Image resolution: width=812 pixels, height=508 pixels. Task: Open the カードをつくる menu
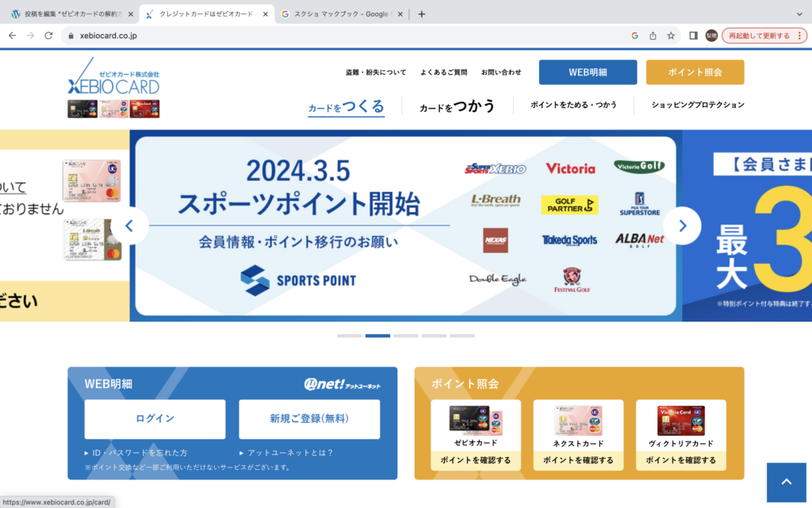346,106
